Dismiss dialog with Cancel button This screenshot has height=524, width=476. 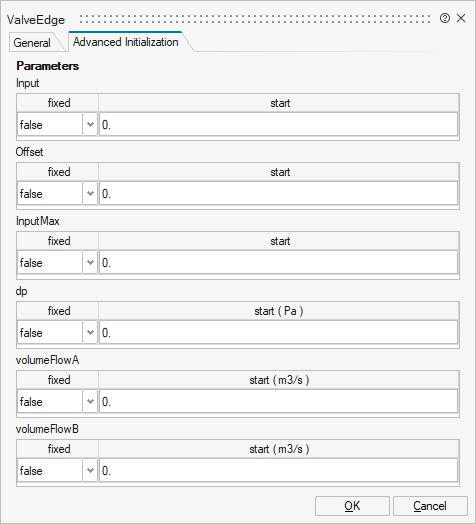point(430,506)
